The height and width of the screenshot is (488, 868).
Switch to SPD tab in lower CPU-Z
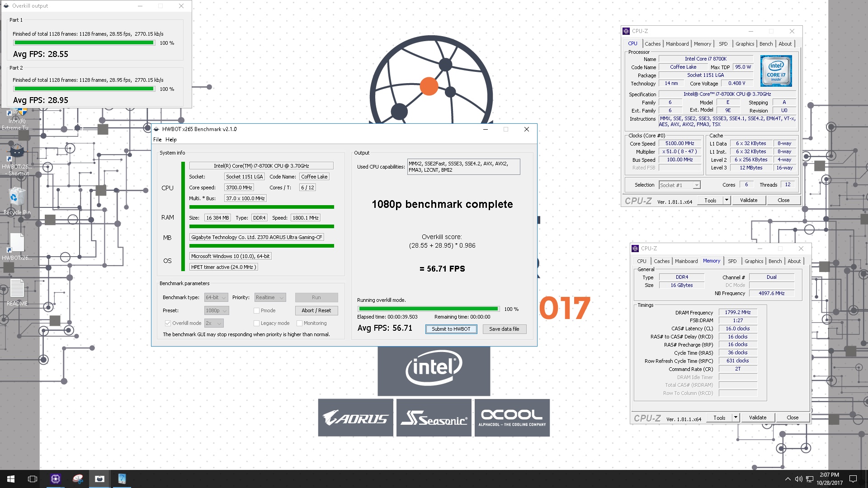(x=732, y=261)
